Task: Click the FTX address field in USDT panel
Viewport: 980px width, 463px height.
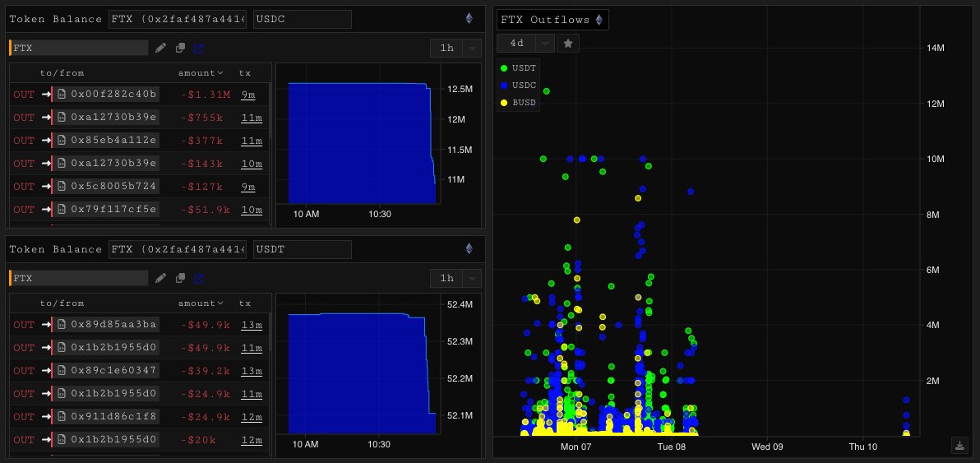Action: pos(178,249)
